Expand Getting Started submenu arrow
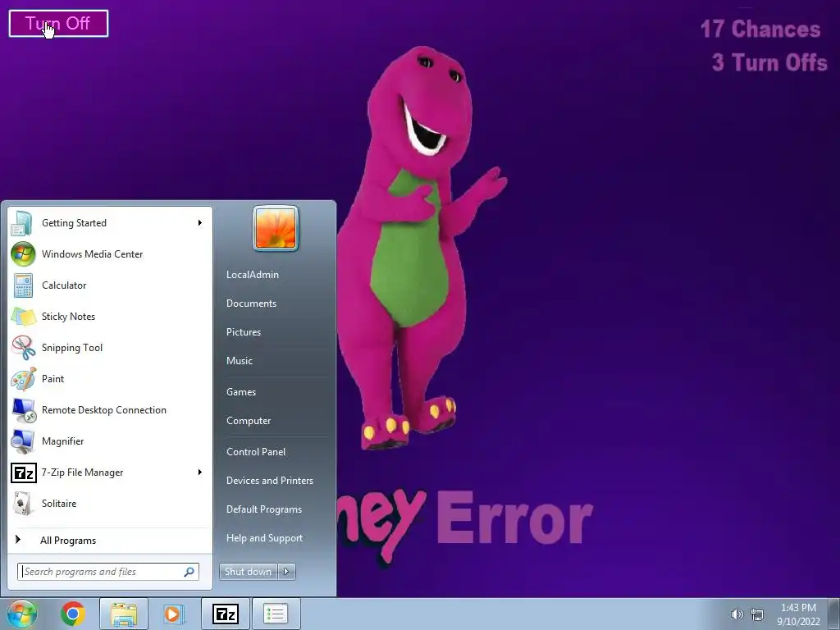The width and height of the screenshot is (840, 630). tap(200, 223)
